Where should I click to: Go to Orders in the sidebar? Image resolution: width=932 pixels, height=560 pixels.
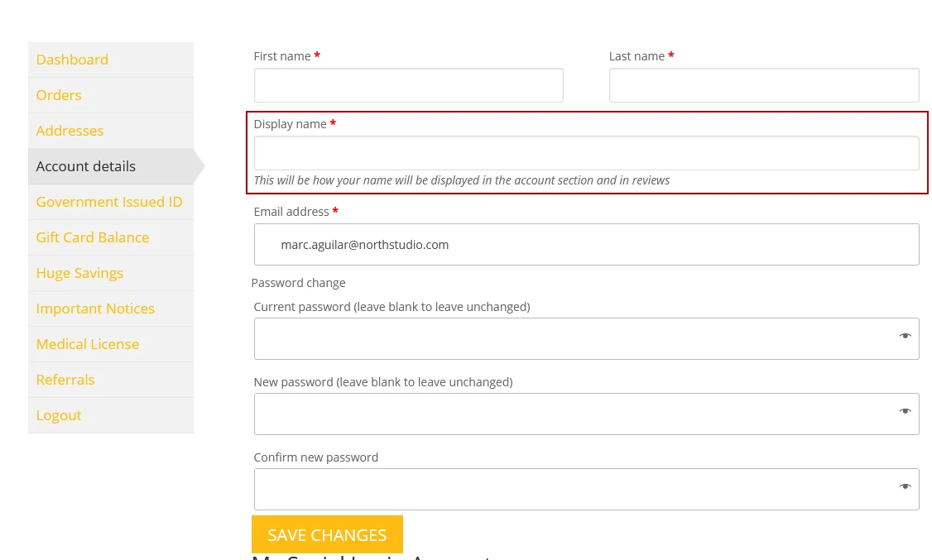(x=58, y=95)
